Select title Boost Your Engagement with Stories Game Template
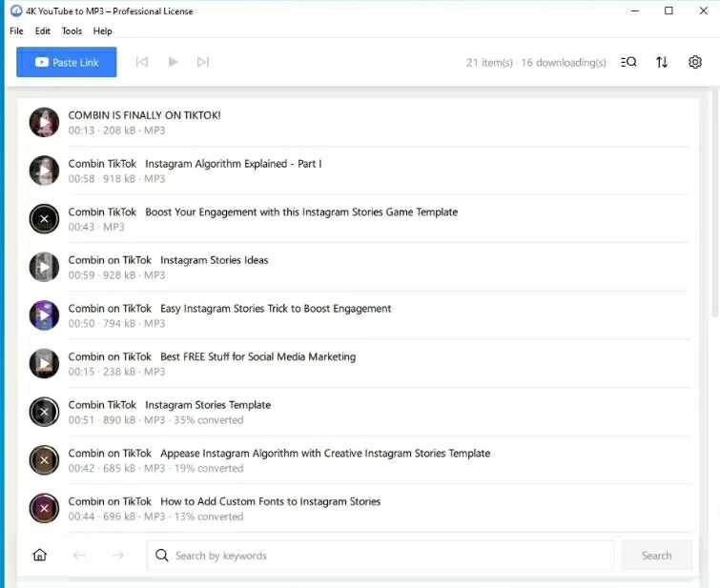Image resolution: width=720 pixels, height=588 pixels. point(301,213)
